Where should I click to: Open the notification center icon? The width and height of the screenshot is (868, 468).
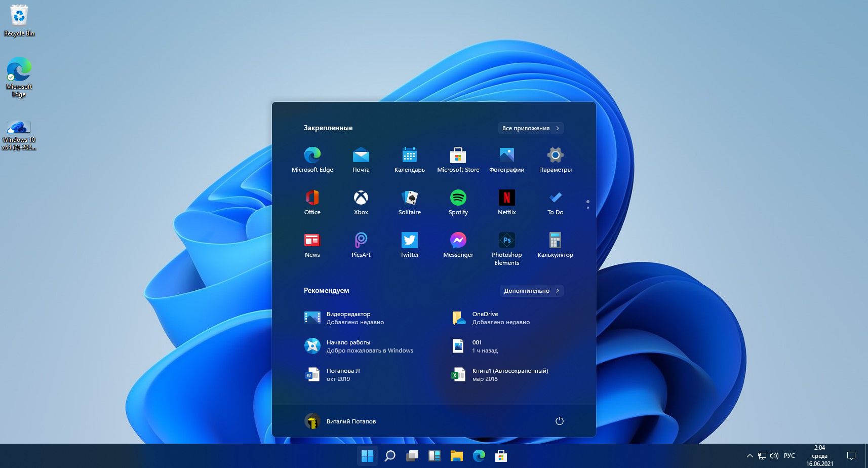tap(851, 456)
